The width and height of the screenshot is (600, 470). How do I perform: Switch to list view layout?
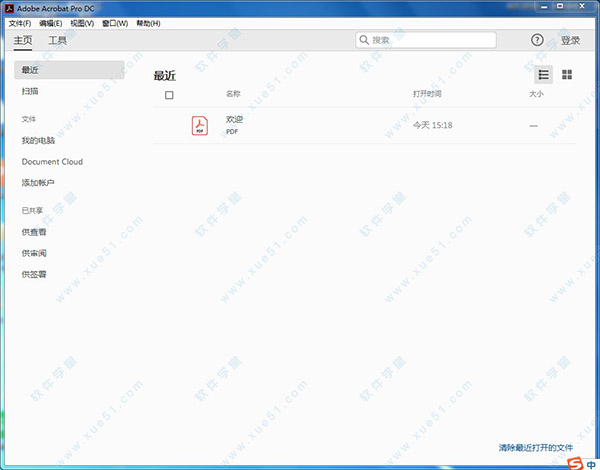[x=544, y=75]
